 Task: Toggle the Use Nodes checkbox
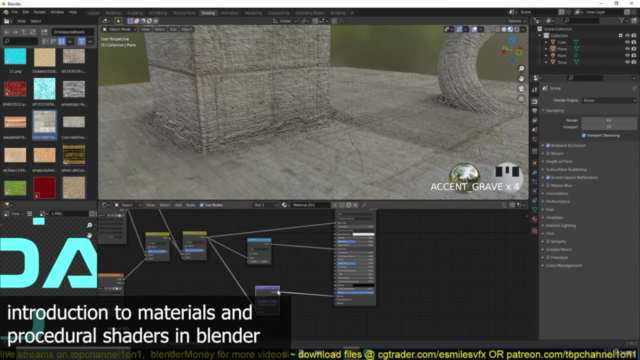click(202, 205)
